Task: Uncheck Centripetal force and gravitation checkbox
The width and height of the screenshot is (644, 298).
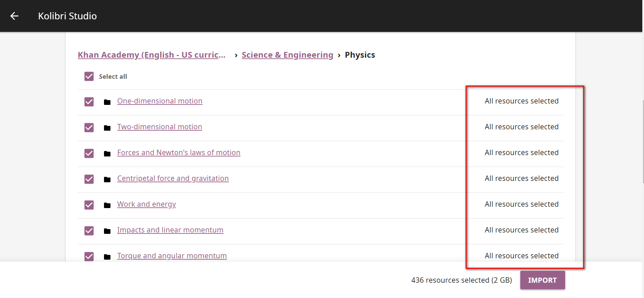Action: tap(89, 179)
